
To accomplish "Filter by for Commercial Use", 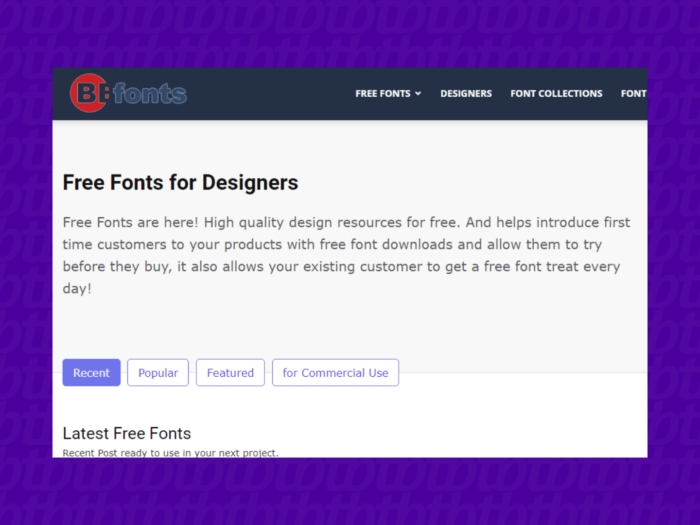I will (x=335, y=373).
